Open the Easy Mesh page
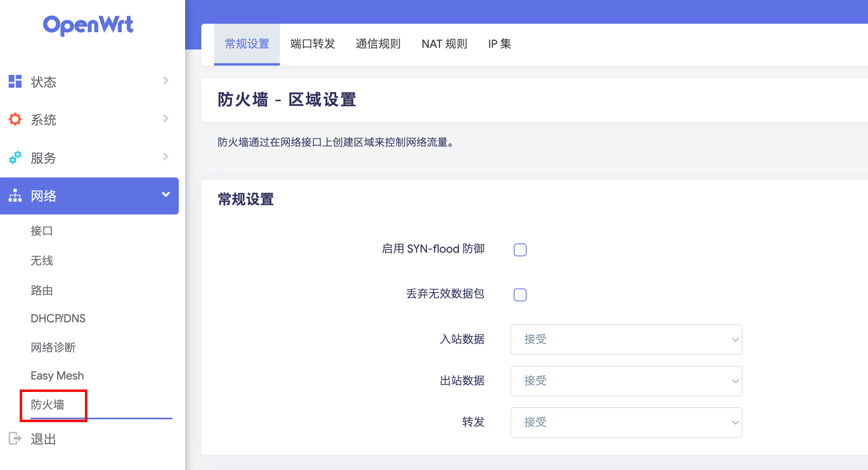The image size is (868, 470). click(x=57, y=375)
